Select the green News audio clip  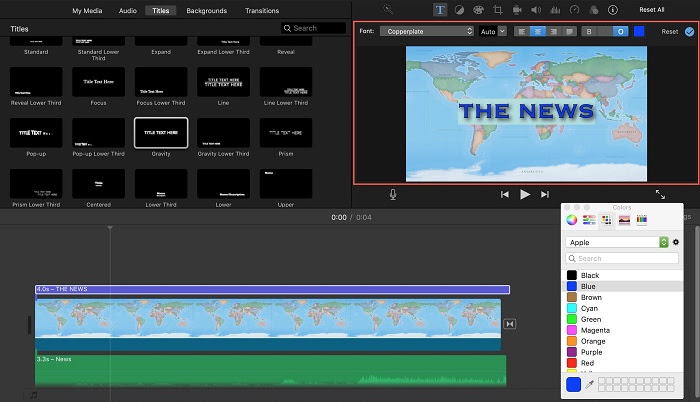point(271,370)
